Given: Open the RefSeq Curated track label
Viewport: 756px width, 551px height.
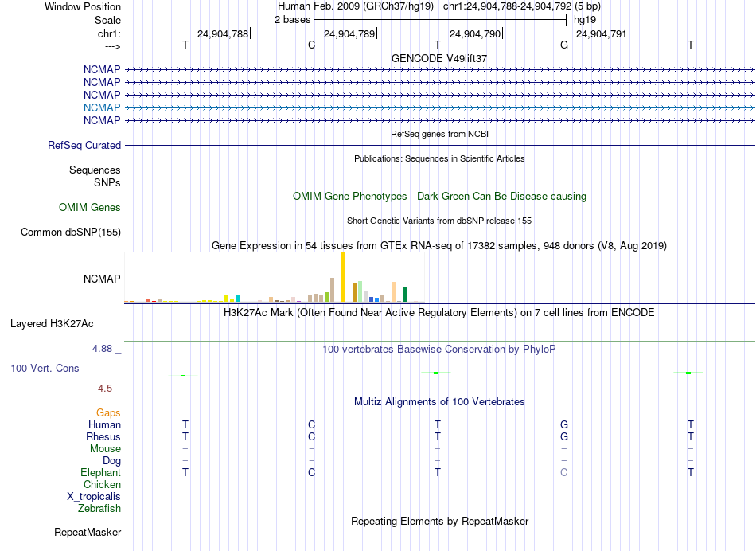Looking at the screenshot, I should tap(84, 145).
